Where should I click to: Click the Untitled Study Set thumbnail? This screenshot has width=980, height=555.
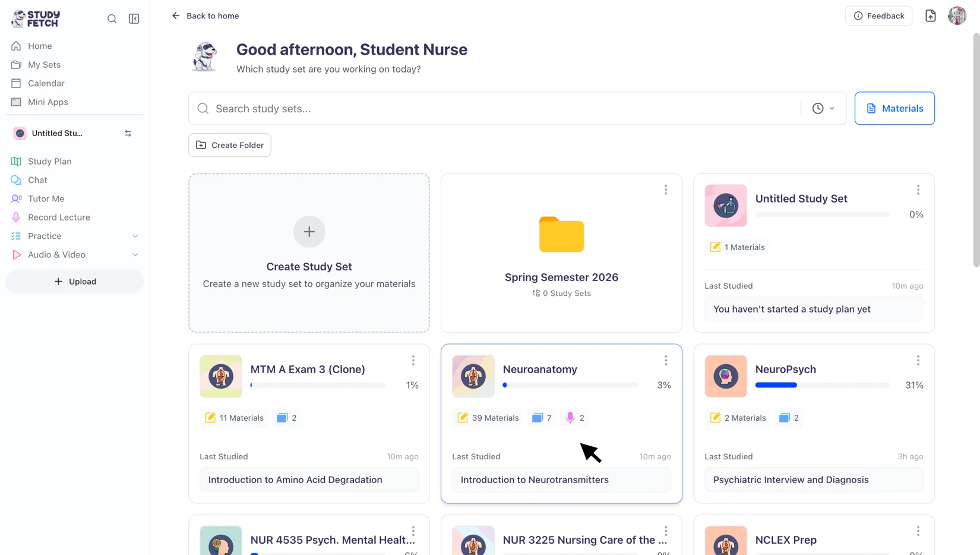click(x=726, y=206)
